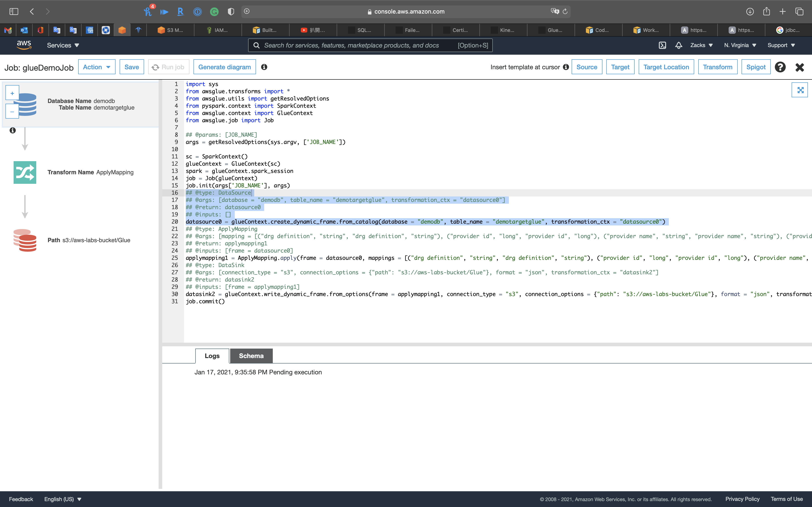Zoom out the diagram with minus button
Screen dimensions: 812x507
click(12, 112)
